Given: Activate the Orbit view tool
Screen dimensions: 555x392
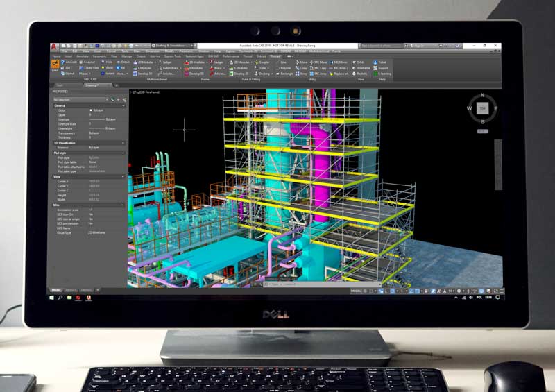Looking at the screenshot, I should tap(358, 62).
